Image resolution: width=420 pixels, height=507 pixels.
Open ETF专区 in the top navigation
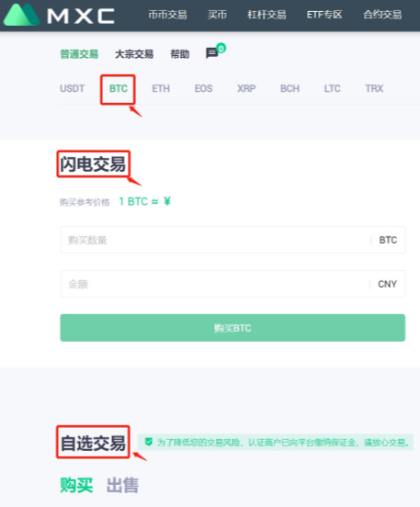coord(324,15)
